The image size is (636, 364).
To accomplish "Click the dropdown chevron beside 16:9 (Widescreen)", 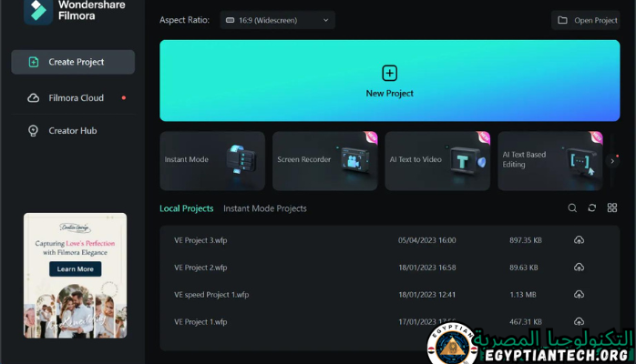I will coord(325,20).
